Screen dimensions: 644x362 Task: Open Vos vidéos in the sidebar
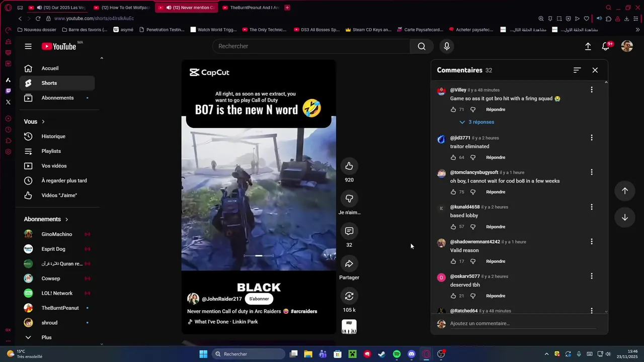click(57, 166)
